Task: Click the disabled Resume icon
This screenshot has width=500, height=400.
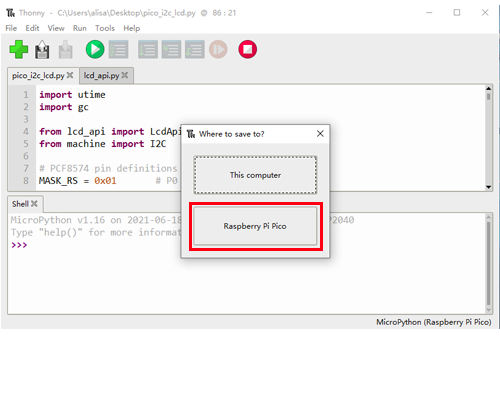Action: point(218,49)
